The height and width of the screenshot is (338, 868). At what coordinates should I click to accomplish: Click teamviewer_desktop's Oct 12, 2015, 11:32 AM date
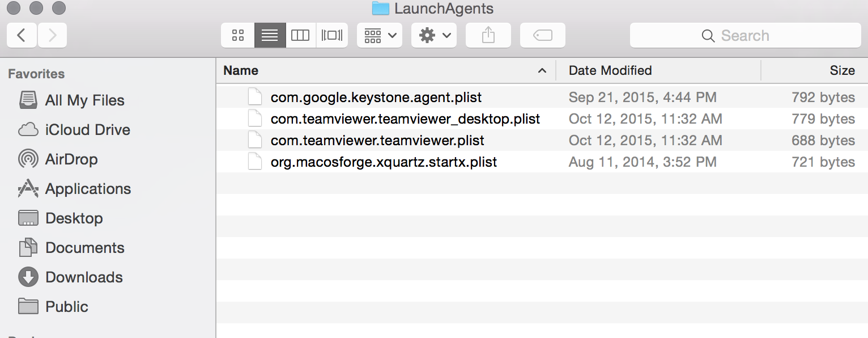(x=645, y=119)
